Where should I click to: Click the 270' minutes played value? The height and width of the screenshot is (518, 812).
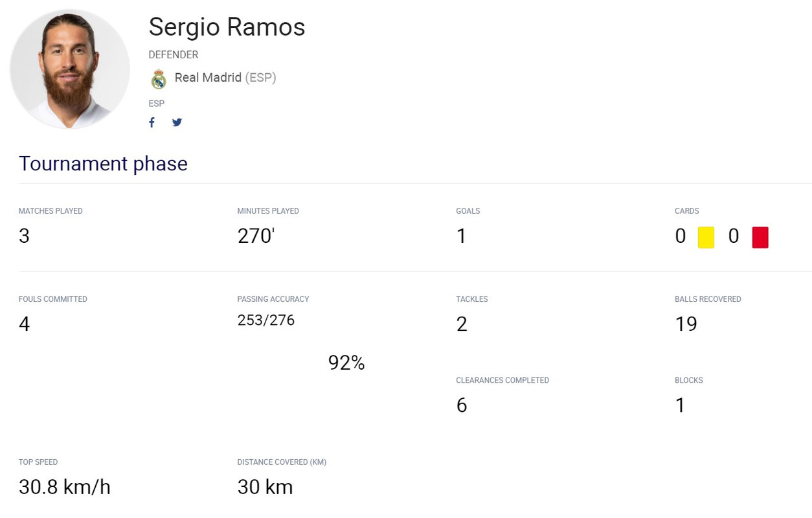(256, 236)
